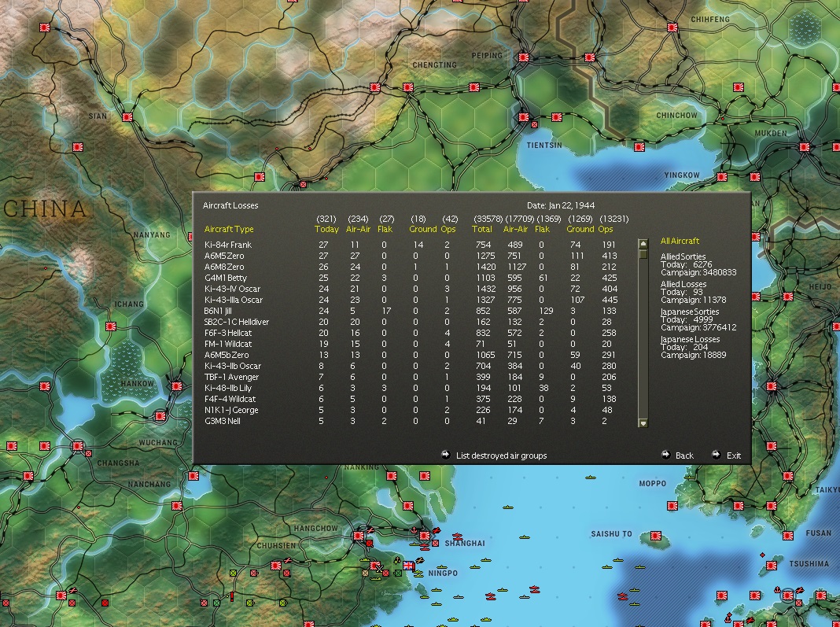Select the Ki-43-IIIa Oscar row
840x627 pixels.
[411, 300]
